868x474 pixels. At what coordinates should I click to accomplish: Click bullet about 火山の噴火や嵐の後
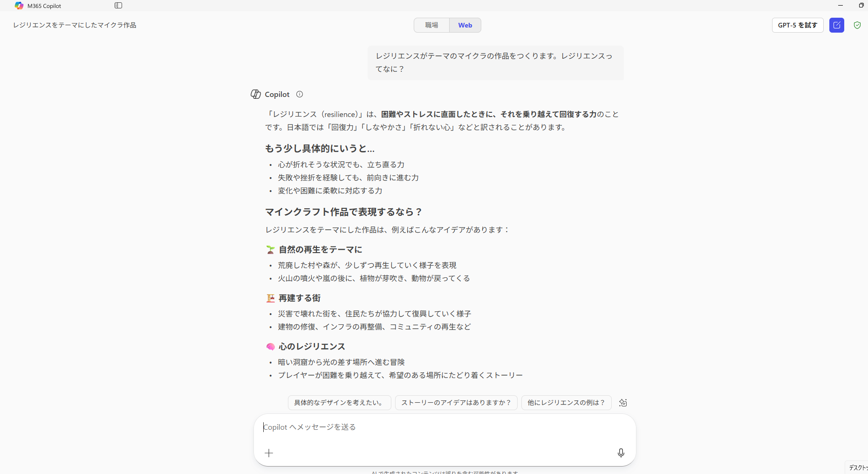374,278
